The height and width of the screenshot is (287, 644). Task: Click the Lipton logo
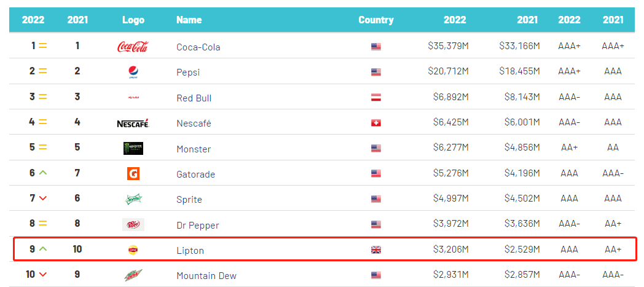click(x=133, y=250)
